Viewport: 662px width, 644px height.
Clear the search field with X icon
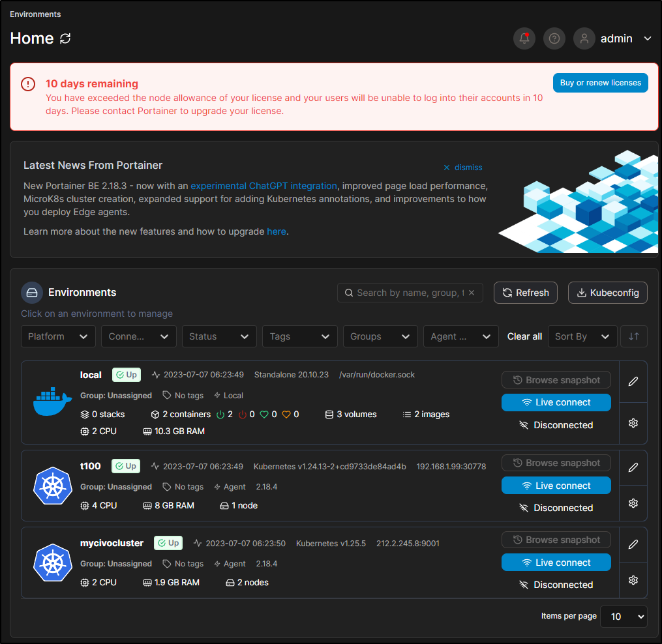tap(472, 293)
